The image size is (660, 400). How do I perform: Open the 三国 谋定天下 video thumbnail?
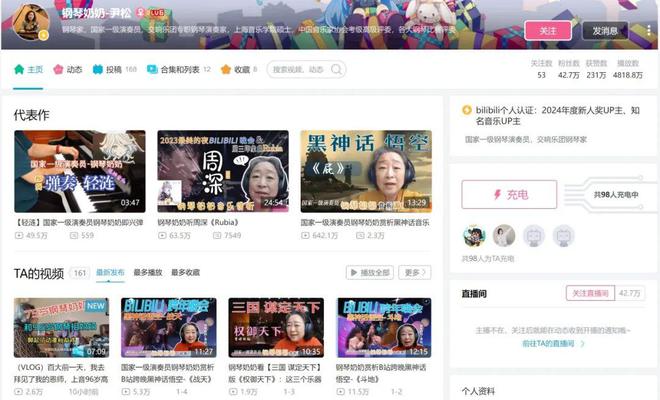click(276, 328)
